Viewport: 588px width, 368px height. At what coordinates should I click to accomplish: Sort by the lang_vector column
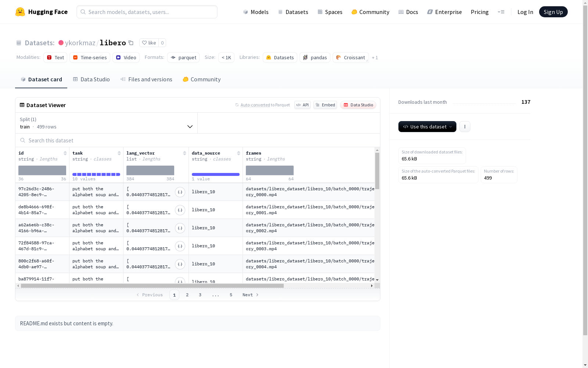click(184, 153)
